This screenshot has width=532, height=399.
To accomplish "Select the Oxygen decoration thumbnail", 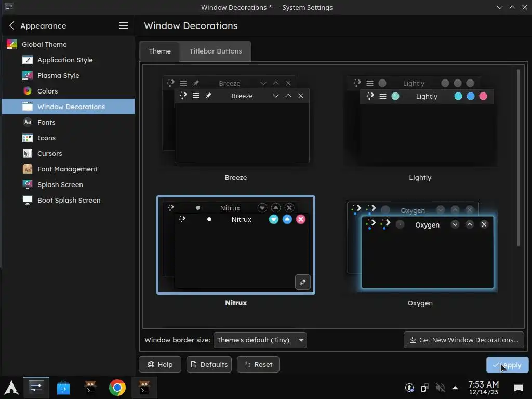I will tap(420, 246).
